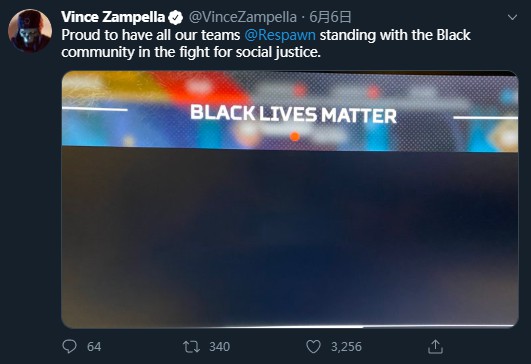Click the verified badge next to Vince Zampella
This screenshot has height=364, width=531.
point(175,18)
